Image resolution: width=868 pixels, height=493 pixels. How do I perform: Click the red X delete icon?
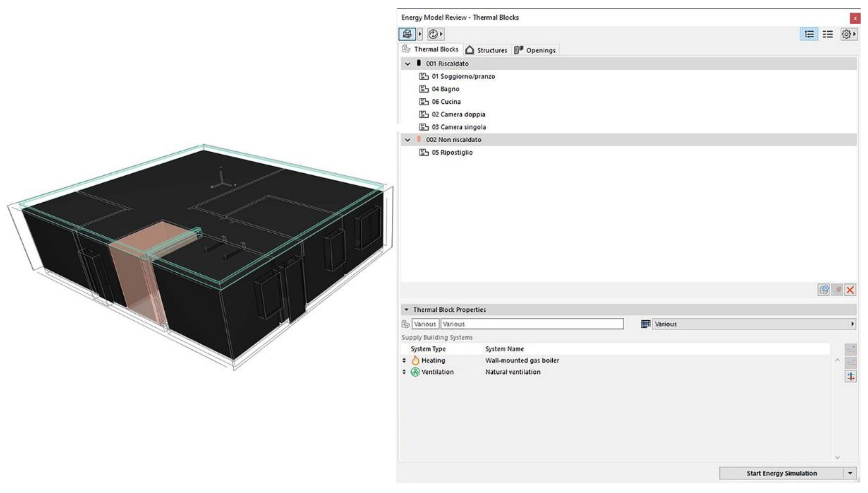850,290
